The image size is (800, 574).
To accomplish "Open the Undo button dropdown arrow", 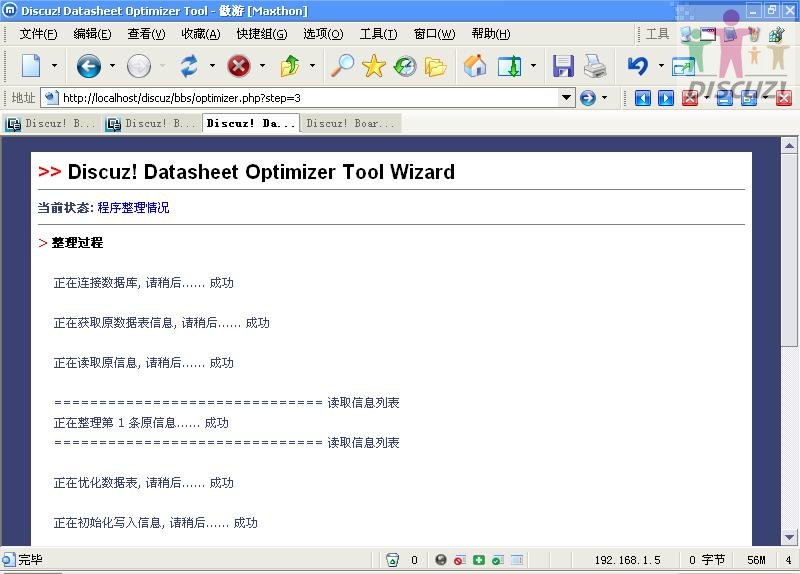I will [x=661, y=66].
